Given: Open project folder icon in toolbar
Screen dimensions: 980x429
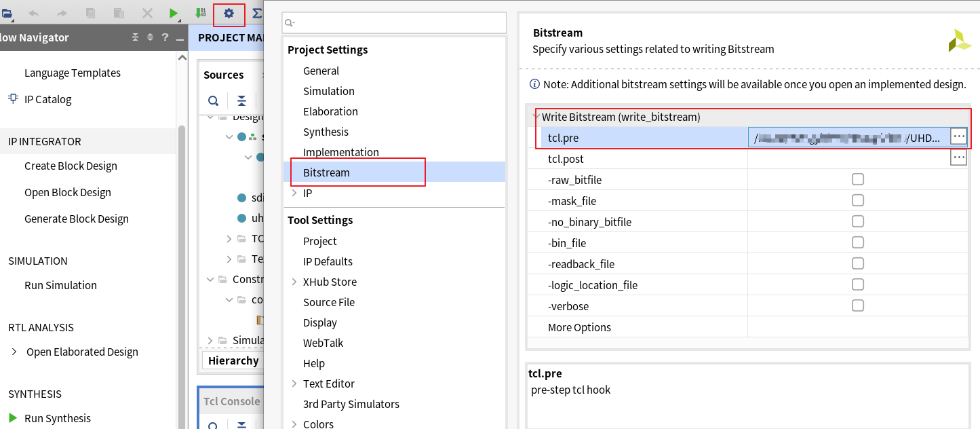Looking at the screenshot, I should [x=7, y=13].
